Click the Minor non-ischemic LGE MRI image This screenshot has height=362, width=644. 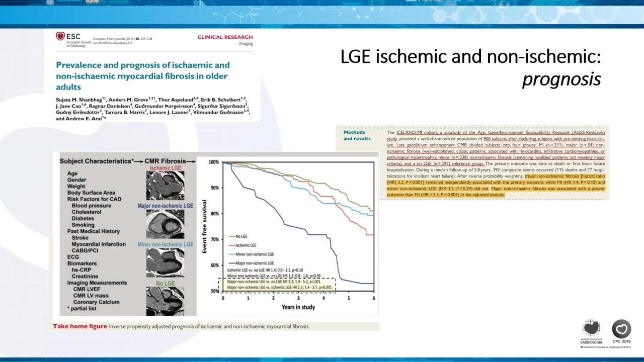(x=165, y=262)
